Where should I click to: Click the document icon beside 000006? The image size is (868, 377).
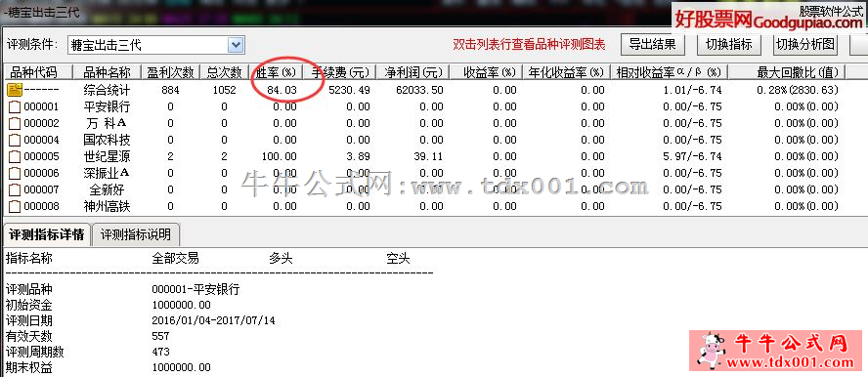15,174
